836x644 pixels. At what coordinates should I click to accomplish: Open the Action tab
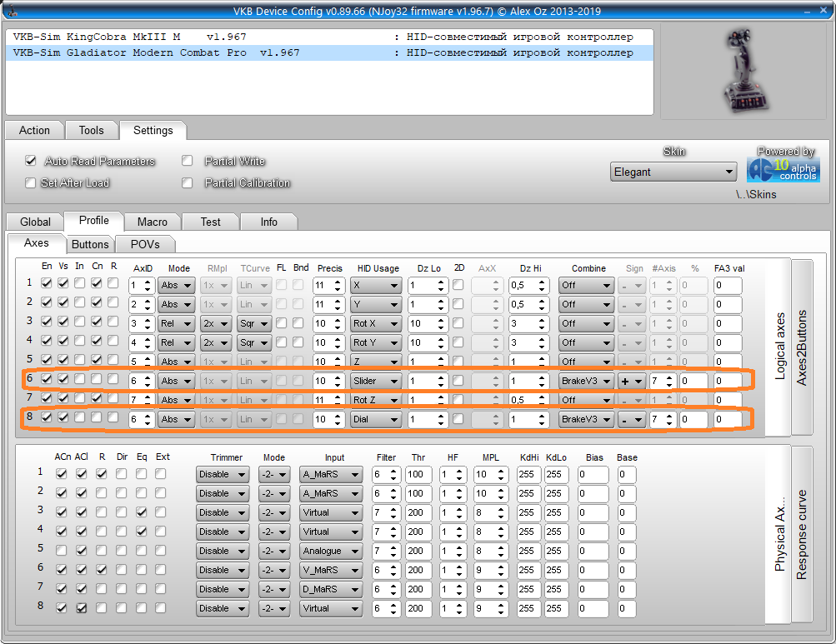(x=35, y=131)
